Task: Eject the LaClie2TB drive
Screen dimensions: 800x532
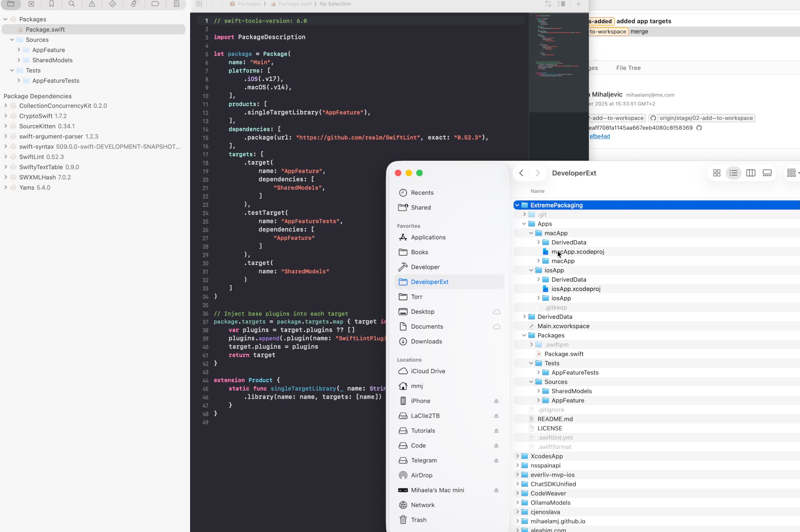Action: click(x=496, y=416)
